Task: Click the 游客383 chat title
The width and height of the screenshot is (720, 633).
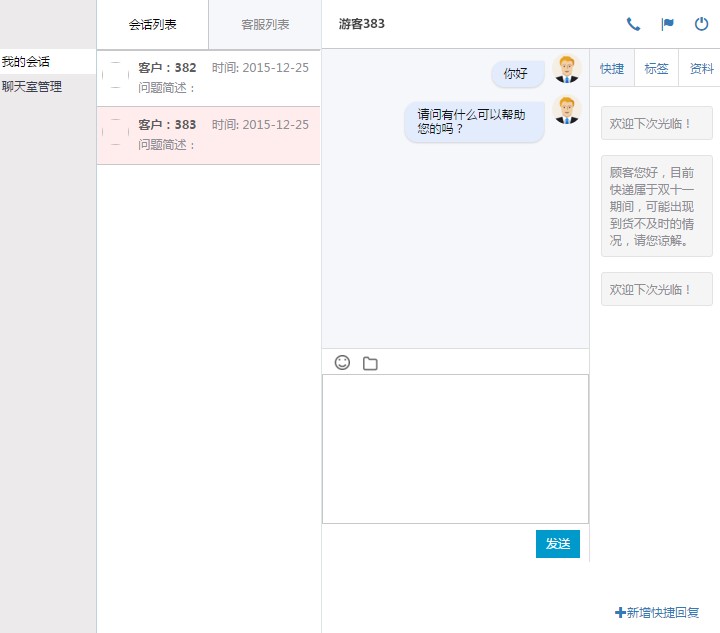Action: tap(361, 24)
